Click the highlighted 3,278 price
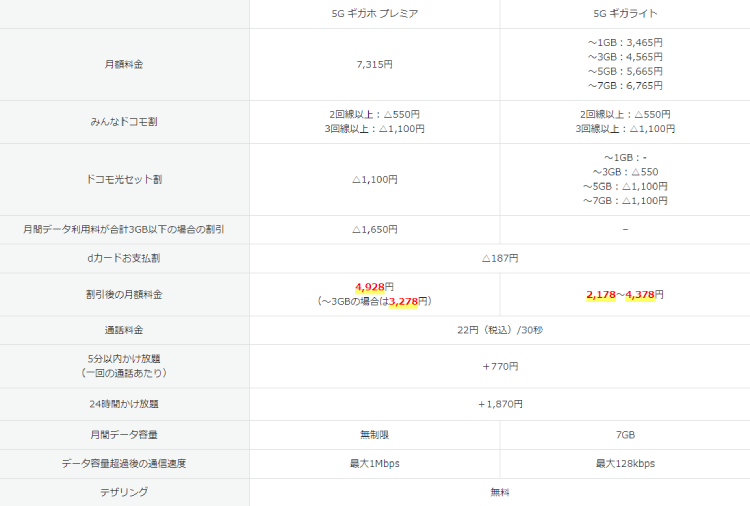The image size is (750, 506). [408, 301]
